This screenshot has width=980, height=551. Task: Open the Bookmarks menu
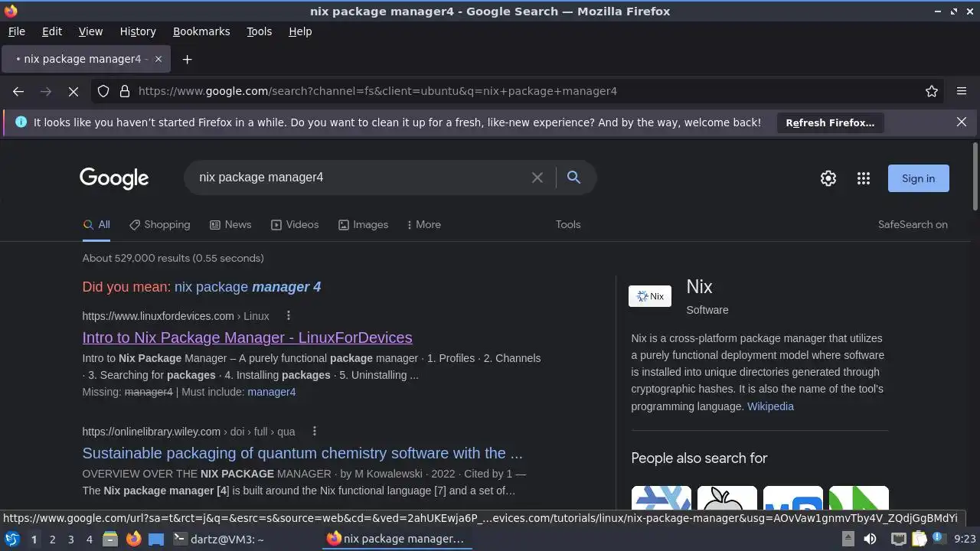[201, 31]
